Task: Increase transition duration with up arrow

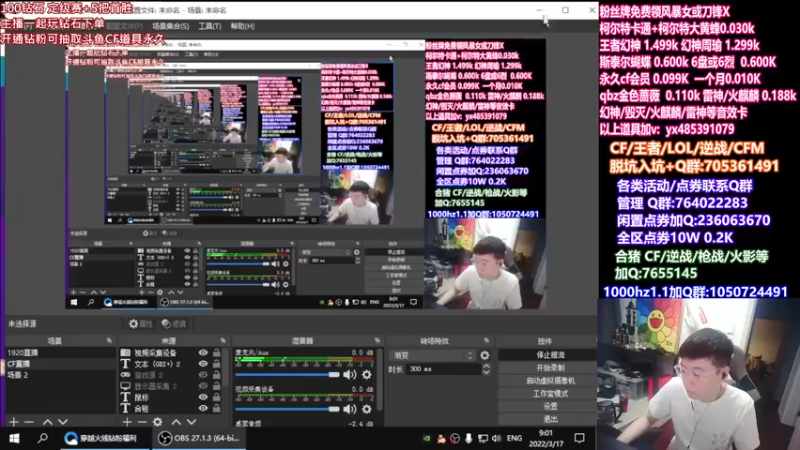Action: [486, 366]
